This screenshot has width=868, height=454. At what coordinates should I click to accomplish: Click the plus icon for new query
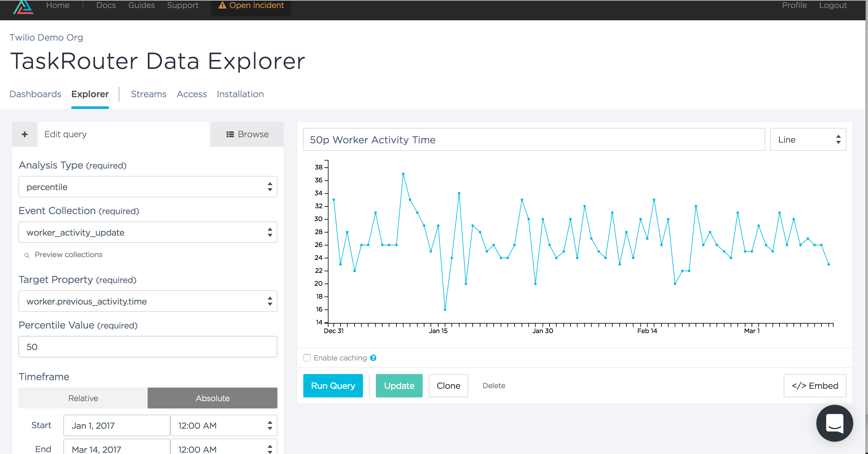pyautogui.click(x=25, y=134)
